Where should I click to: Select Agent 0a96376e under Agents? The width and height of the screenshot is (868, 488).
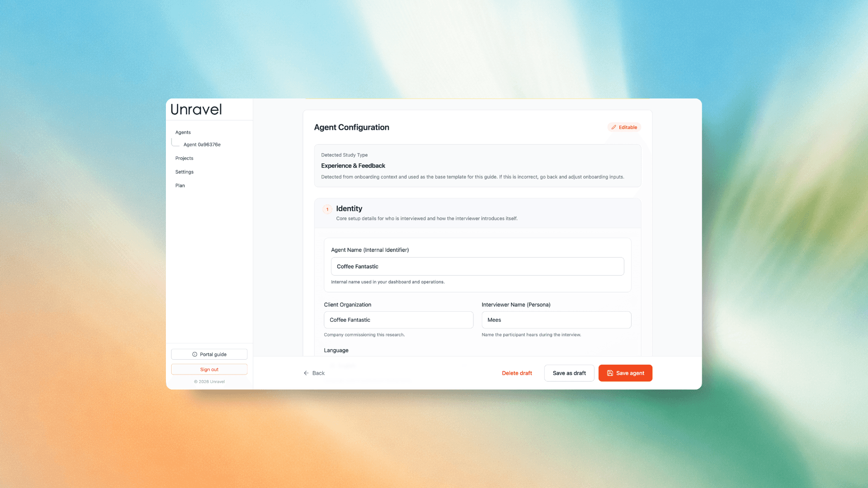pyautogui.click(x=202, y=144)
